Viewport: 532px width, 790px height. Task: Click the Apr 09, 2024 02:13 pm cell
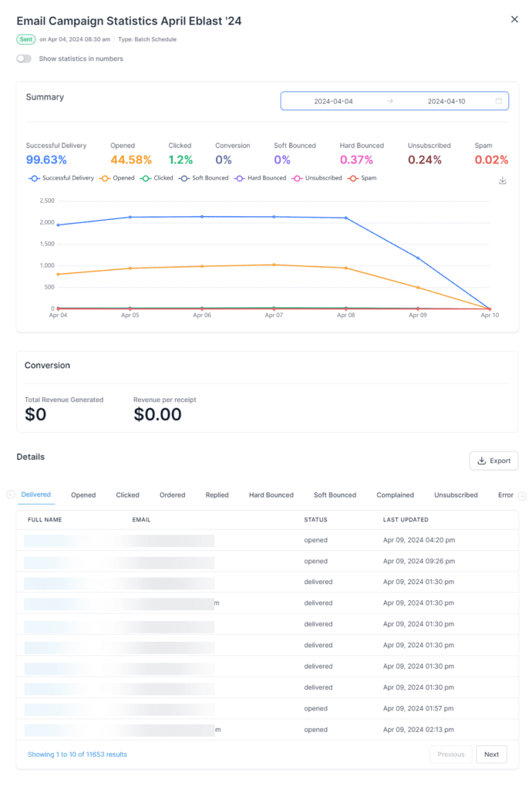point(418,730)
